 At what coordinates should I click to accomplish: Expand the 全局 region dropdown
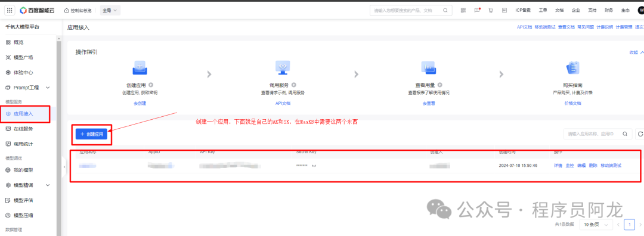click(x=110, y=10)
